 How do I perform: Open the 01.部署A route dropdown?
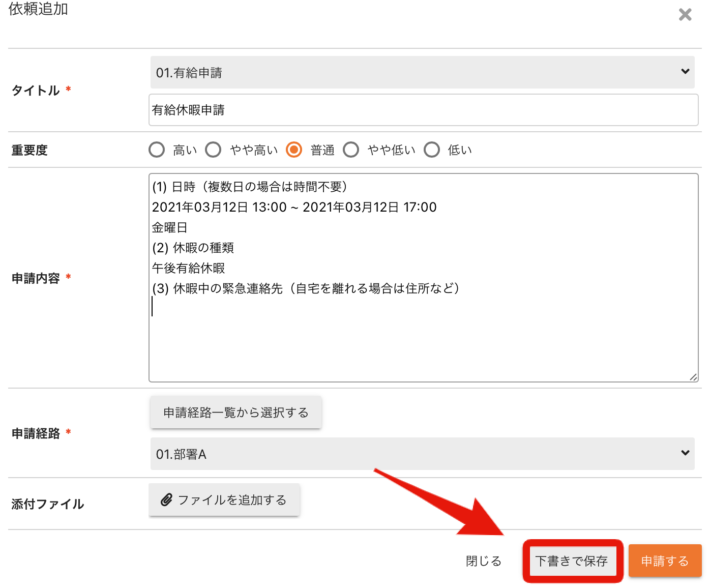click(422, 454)
